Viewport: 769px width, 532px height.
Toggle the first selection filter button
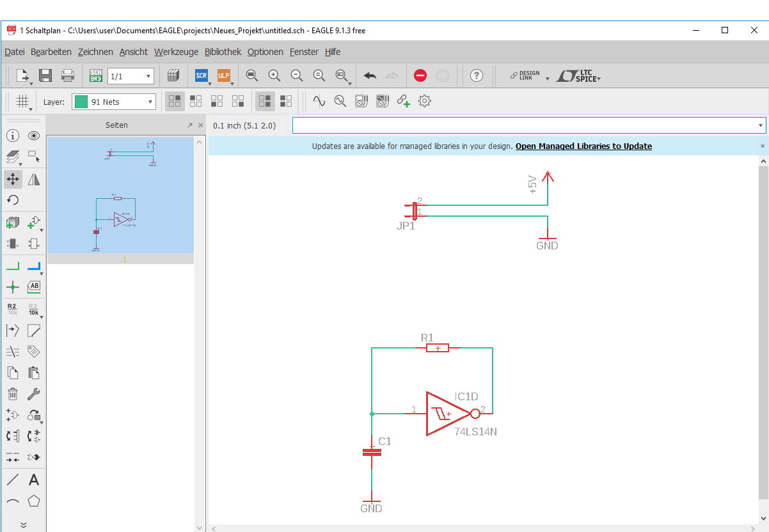coord(175,100)
